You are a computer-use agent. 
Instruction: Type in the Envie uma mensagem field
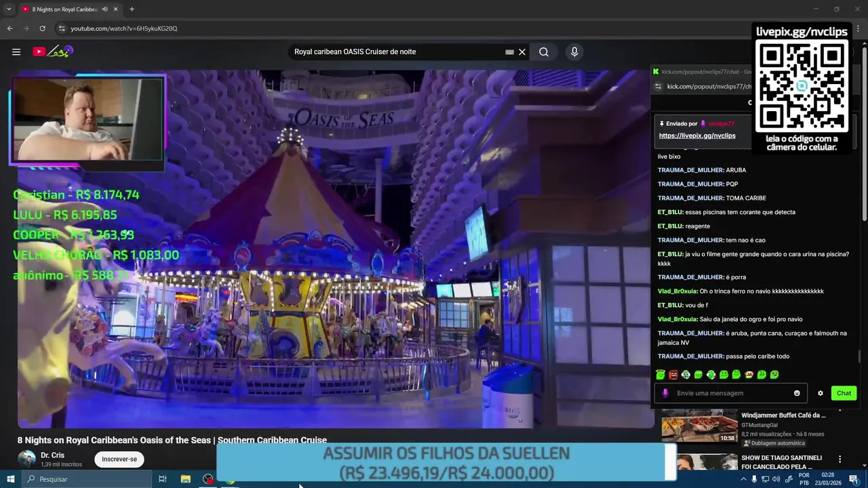[732, 393]
